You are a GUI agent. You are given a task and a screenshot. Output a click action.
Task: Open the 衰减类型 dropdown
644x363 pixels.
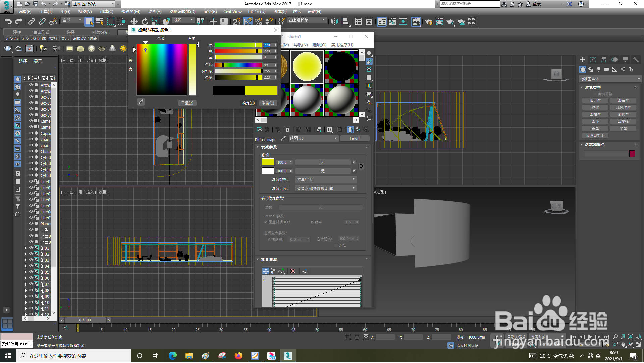[x=325, y=179]
